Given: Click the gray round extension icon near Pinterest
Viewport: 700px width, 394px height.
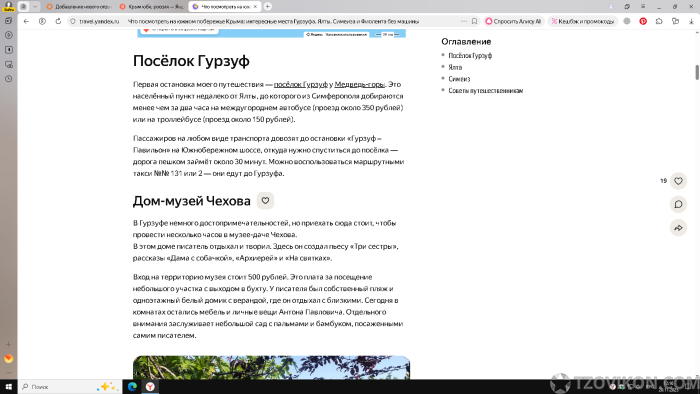Looking at the screenshot, I should click(627, 21).
